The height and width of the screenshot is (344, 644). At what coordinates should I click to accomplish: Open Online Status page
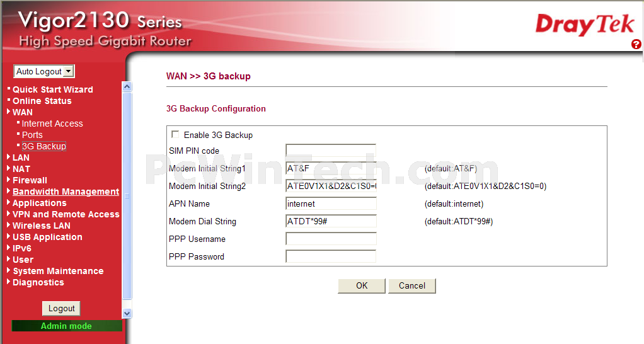(x=42, y=101)
